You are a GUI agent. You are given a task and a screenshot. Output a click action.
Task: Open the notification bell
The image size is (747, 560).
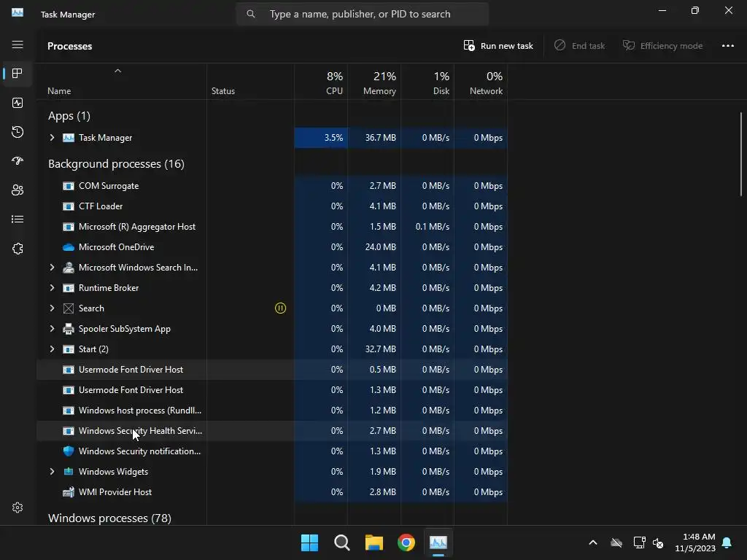coord(727,542)
